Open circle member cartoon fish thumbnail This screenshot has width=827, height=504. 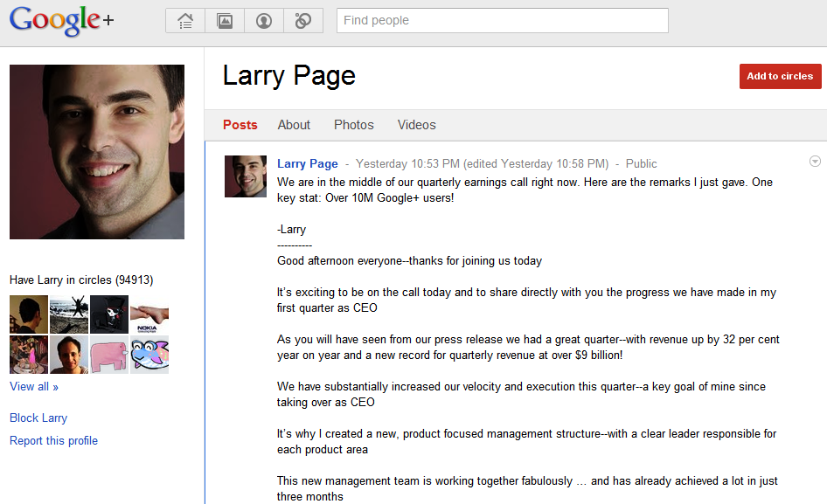(x=149, y=355)
